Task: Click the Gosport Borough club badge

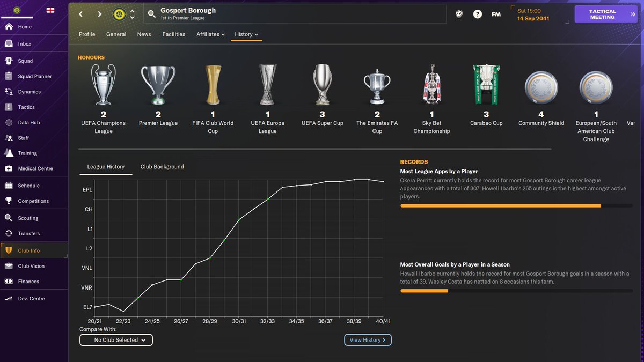Action: [x=119, y=14]
